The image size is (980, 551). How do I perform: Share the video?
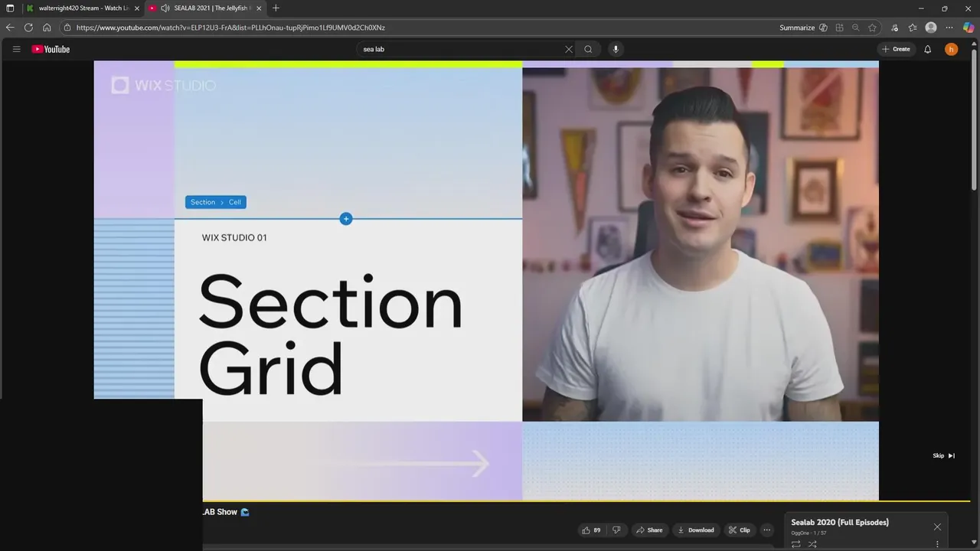click(649, 530)
